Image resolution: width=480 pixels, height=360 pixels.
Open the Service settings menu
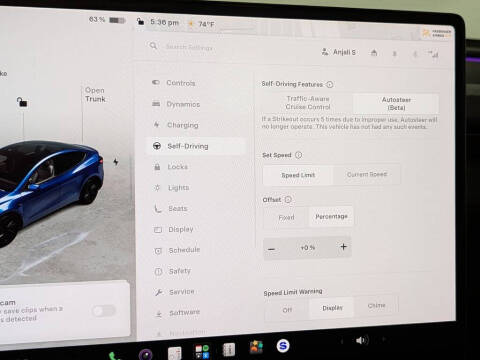(181, 292)
